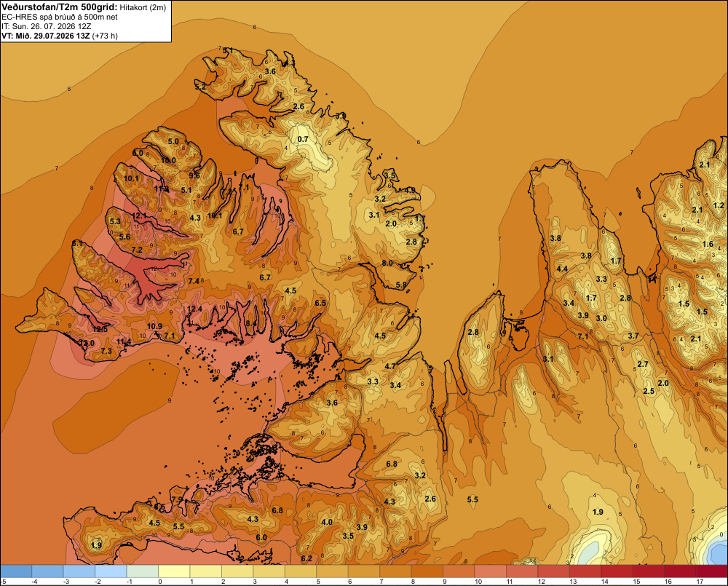728x586 pixels.
Task: Click the '7.2' temperature value on the map
Action: click(137, 250)
